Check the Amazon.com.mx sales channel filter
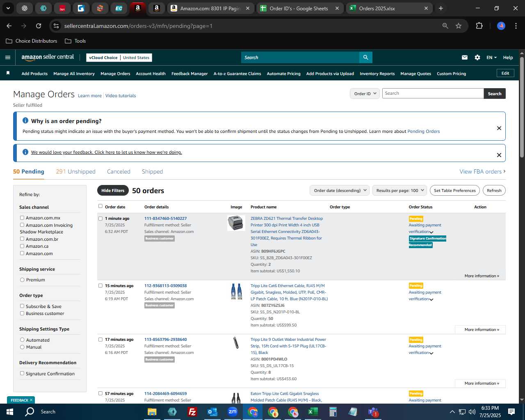The image size is (525, 420). [22, 218]
